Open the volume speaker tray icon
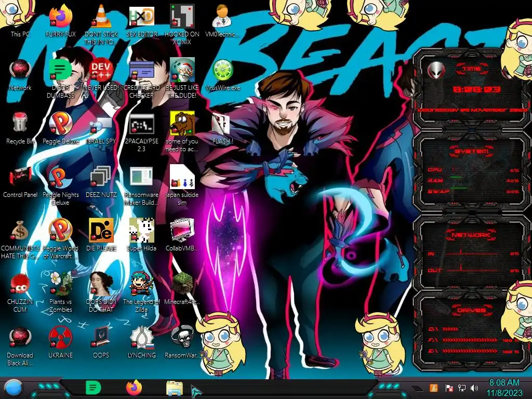532x399 pixels. (474, 388)
